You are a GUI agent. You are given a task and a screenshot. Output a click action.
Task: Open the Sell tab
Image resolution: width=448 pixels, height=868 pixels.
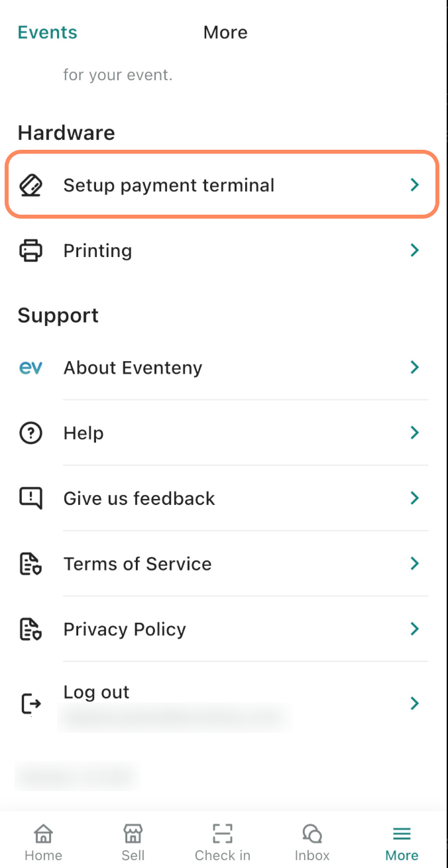point(133,843)
